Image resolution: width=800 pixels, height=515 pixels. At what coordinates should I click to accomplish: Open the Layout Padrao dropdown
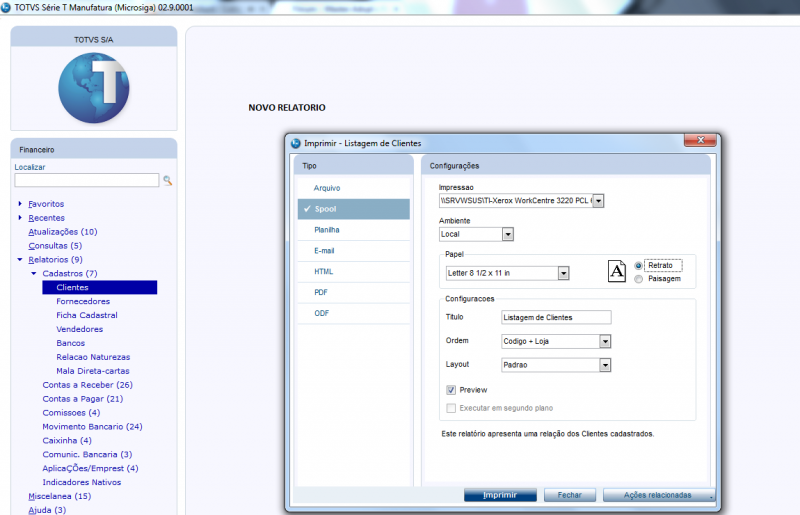[x=605, y=365]
